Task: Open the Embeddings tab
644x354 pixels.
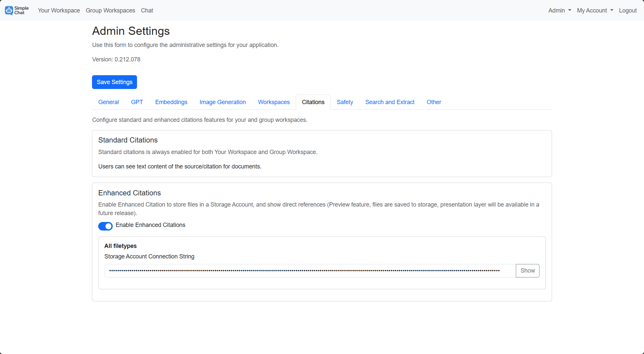Action: [171, 102]
